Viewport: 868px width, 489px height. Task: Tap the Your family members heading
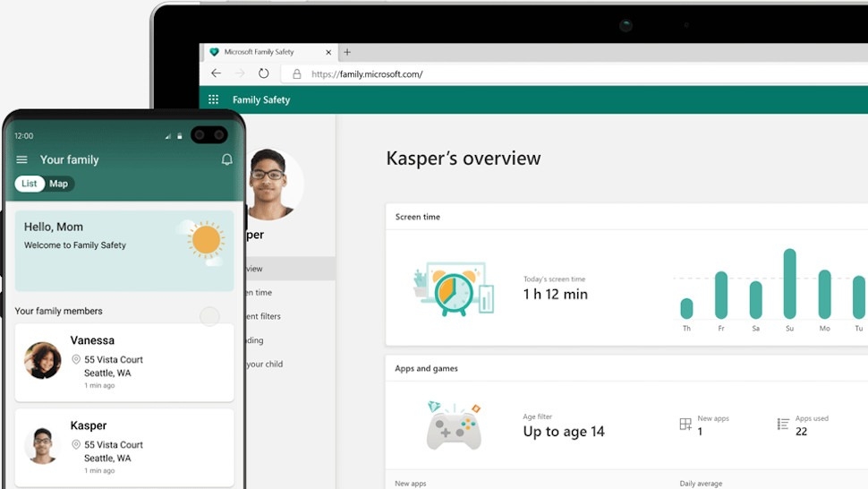click(59, 312)
